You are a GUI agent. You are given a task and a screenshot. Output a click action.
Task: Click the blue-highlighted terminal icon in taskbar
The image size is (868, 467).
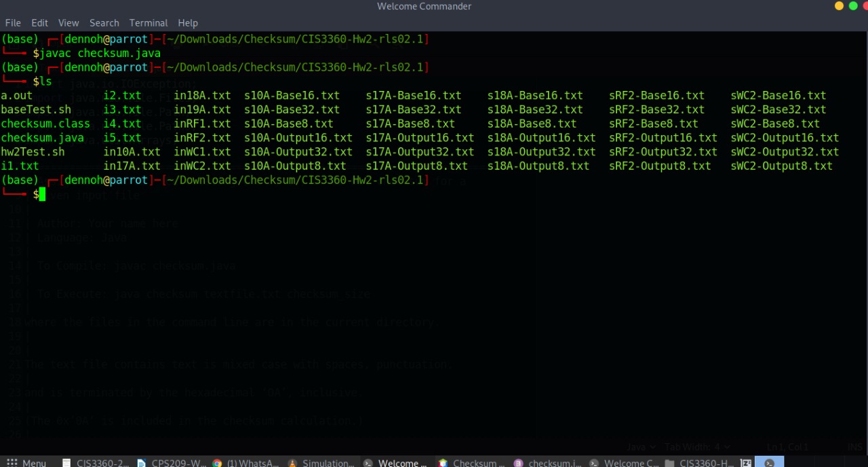point(769,463)
